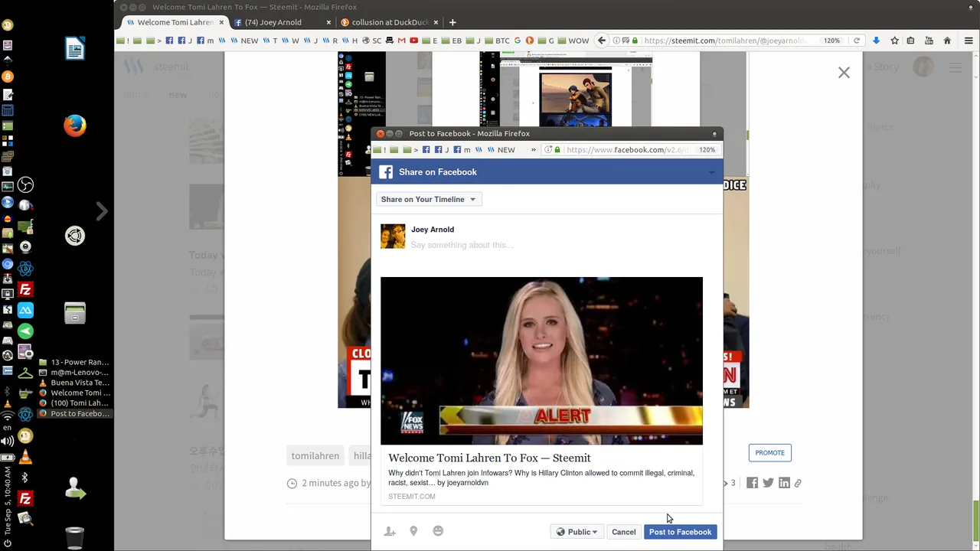
Task: Expand the popup bookmarks overflow chevron
Action: 534,150
